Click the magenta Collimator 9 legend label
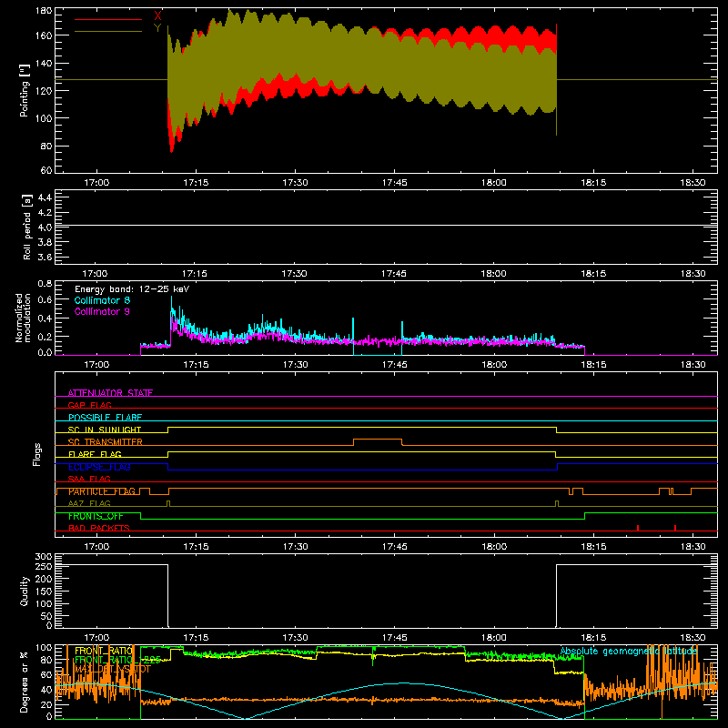This screenshot has height=728, width=728. pos(102,311)
